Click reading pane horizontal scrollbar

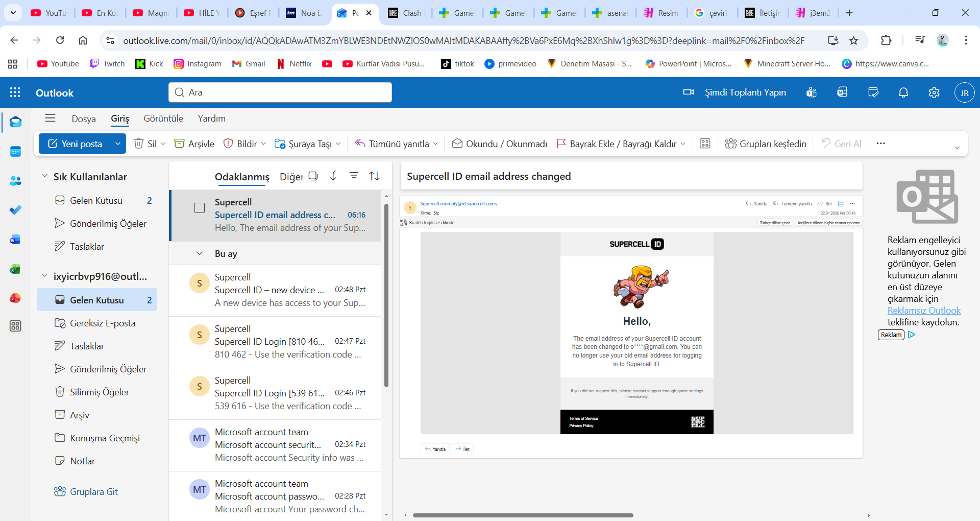tap(523, 515)
